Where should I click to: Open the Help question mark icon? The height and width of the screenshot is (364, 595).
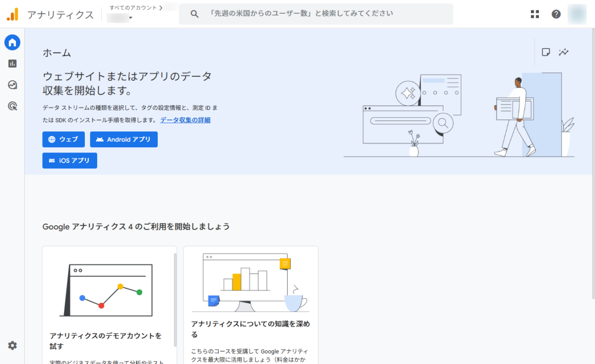(556, 14)
